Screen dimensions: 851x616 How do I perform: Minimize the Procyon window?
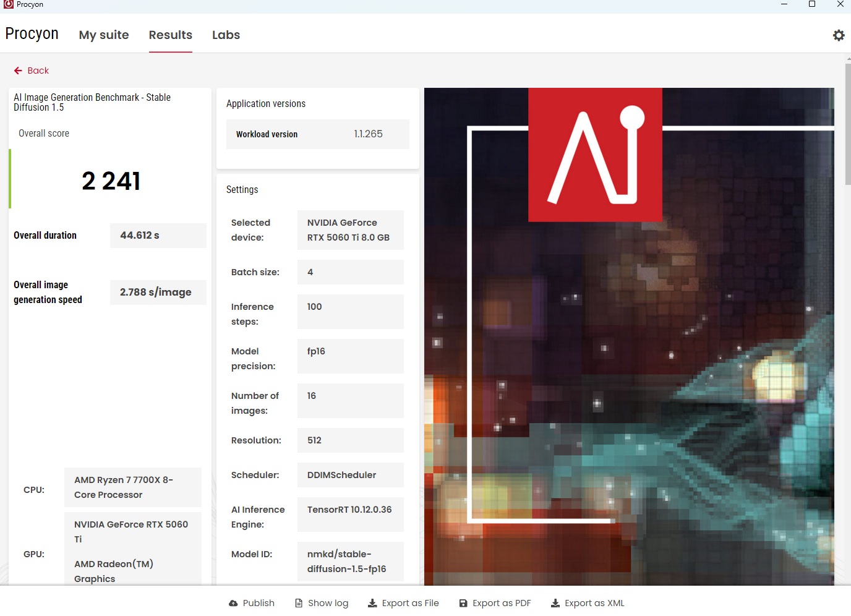point(784,4)
